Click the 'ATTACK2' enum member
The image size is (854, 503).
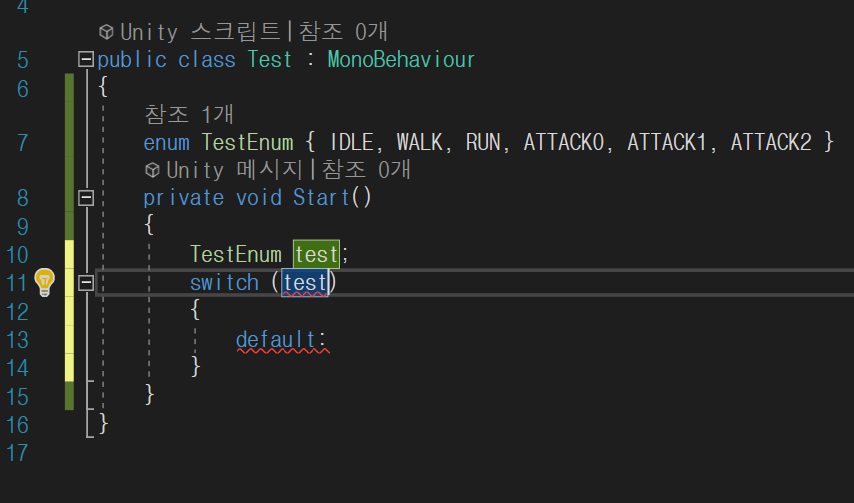tap(771, 142)
